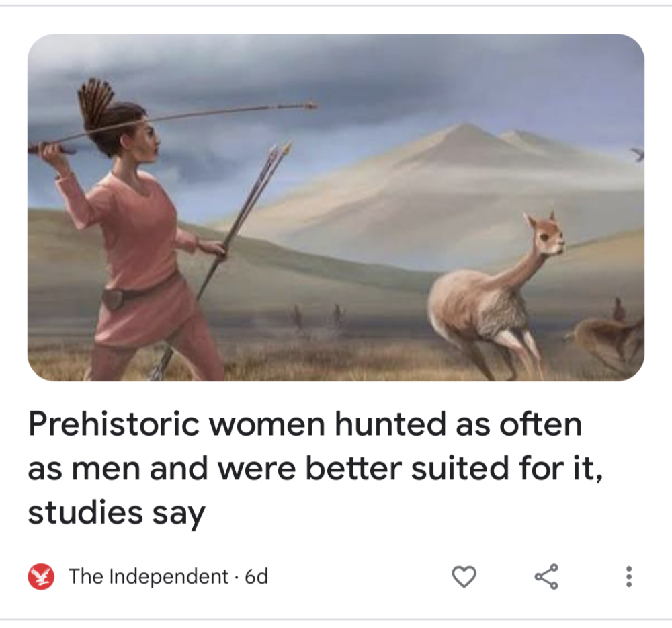This screenshot has width=672, height=628.
Task: Click the word "Prehistoric" in the headline
Action: [114, 424]
